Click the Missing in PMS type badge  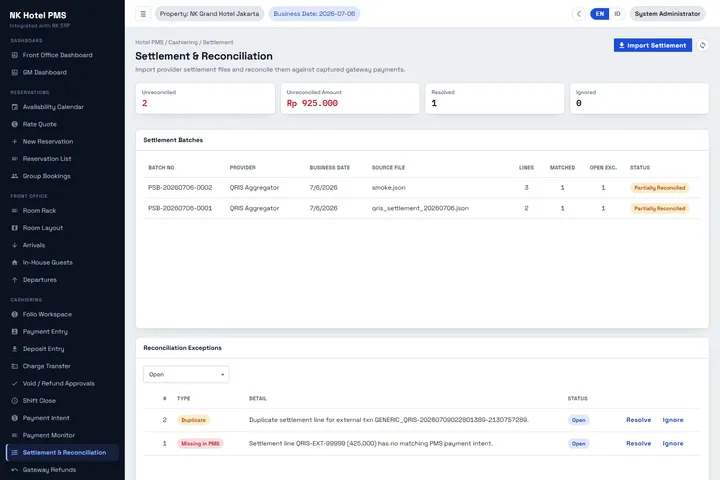tap(200, 444)
